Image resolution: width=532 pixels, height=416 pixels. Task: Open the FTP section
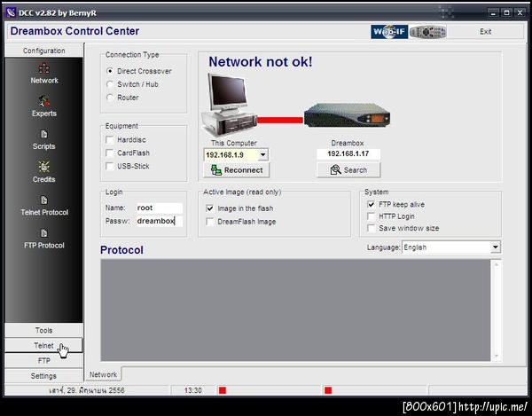tap(43, 361)
